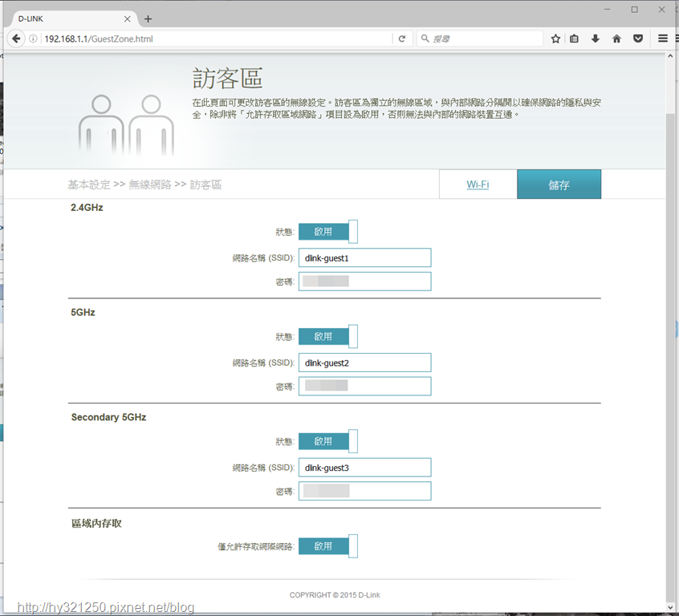
Task: Click the 訪客區 breadcrumb text
Action: click(x=205, y=184)
